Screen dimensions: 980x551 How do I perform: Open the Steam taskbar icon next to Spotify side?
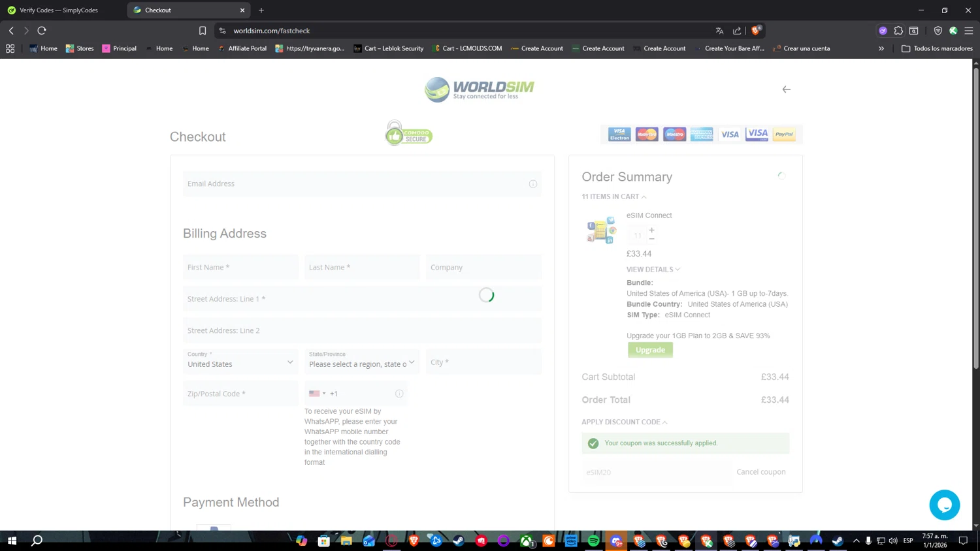[x=459, y=541]
